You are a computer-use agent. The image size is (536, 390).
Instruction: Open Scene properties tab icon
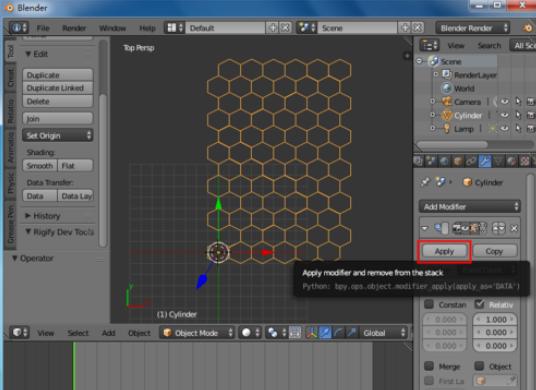click(x=431, y=161)
